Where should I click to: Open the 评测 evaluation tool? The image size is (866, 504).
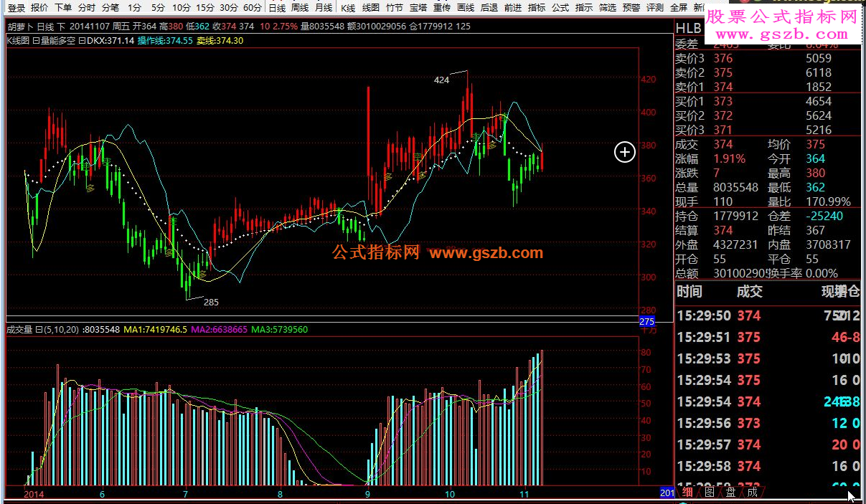point(655,8)
